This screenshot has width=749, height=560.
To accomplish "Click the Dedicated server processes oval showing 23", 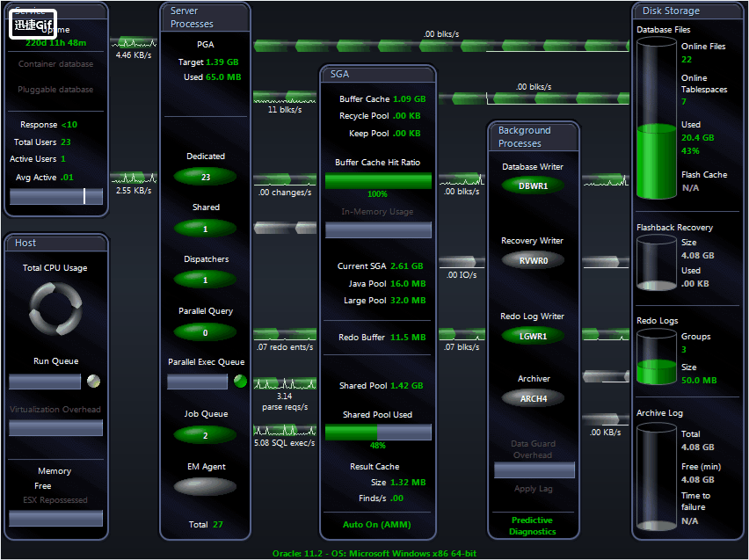I will (x=206, y=177).
